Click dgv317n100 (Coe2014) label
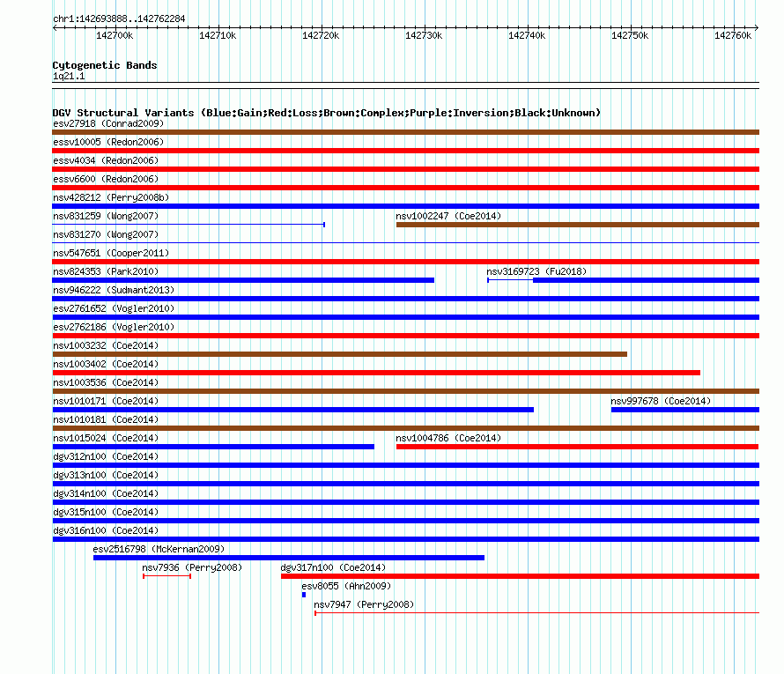The image size is (784, 674). click(333, 567)
